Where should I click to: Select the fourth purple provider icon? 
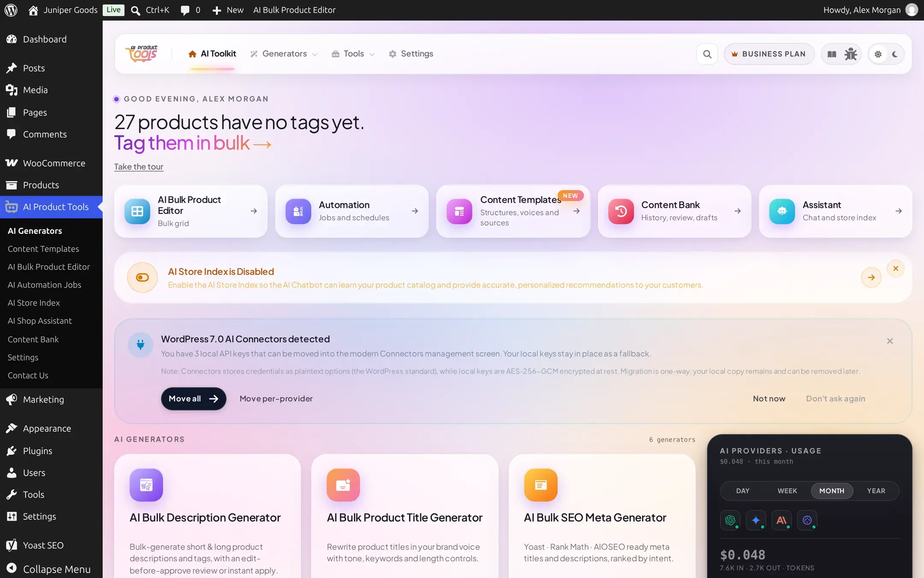click(x=807, y=520)
